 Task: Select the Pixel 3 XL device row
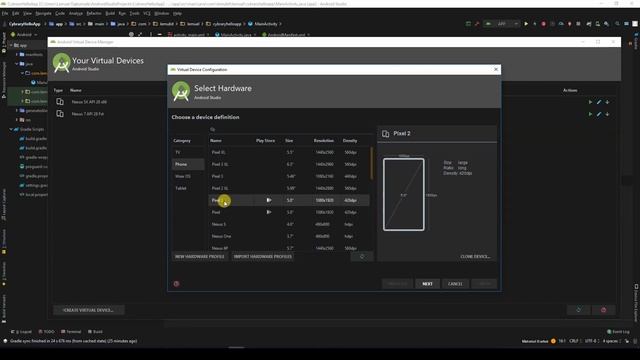pos(289,164)
